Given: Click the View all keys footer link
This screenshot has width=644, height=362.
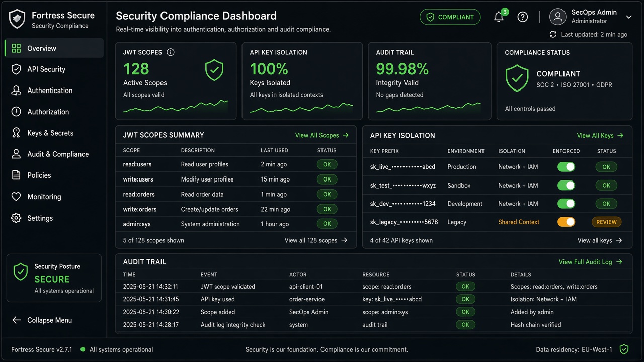Looking at the screenshot, I should pyautogui.click(x=600, y=240).
